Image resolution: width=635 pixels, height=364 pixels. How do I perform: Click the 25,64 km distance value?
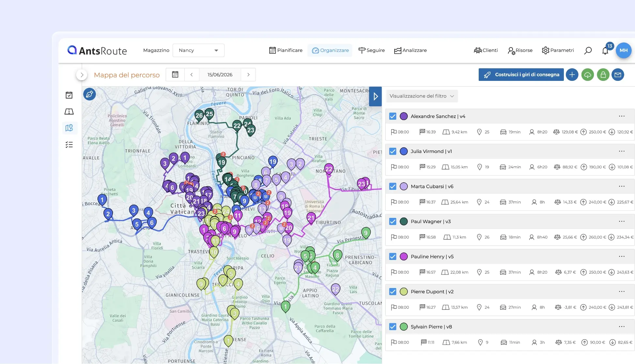pos(459,202)
